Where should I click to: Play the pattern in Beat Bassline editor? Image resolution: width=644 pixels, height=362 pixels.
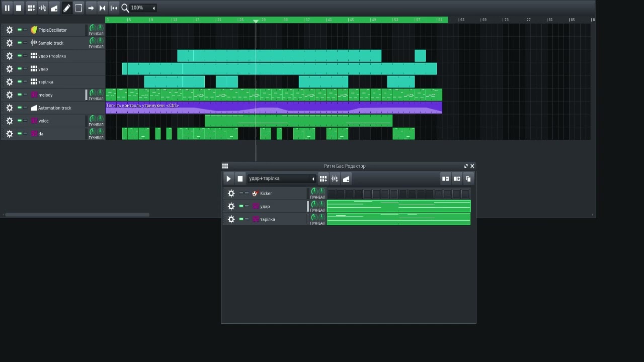point(228,178)
